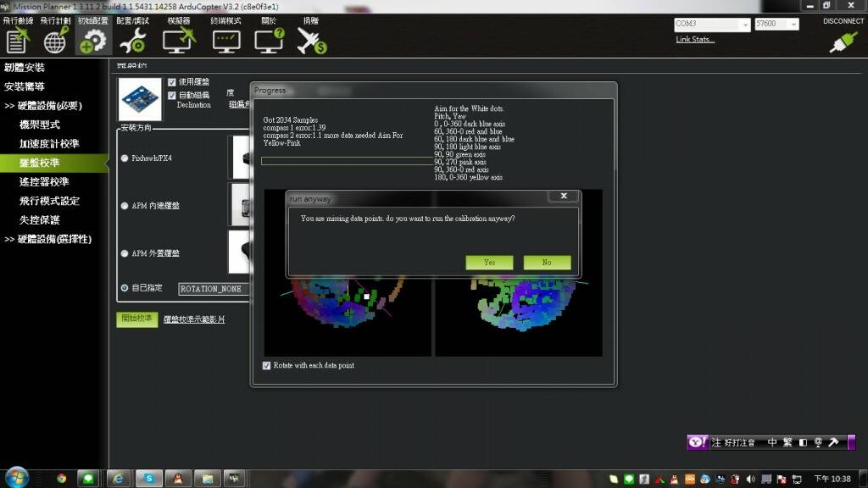Toggle the 中 Chinese/English IME indicator
868x488 pixels.
772,442
